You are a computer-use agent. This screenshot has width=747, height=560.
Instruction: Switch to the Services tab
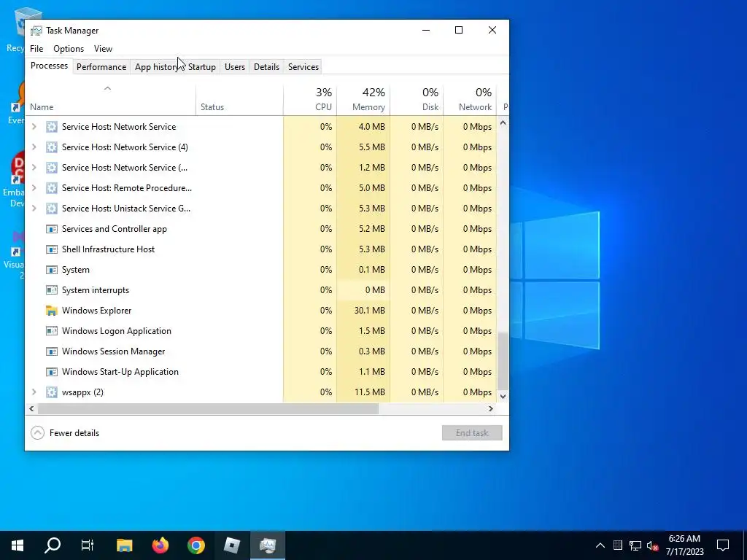click(303, 66)
